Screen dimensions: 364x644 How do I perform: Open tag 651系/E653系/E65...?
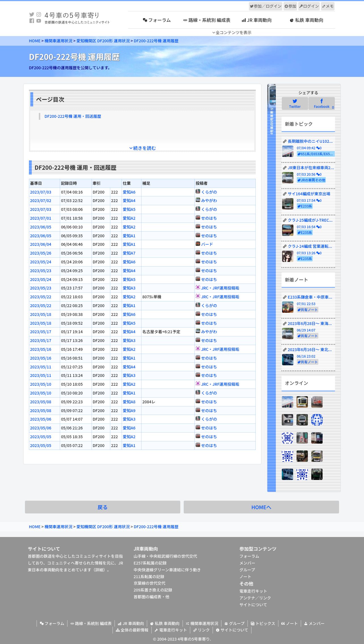tap(315, 154)
